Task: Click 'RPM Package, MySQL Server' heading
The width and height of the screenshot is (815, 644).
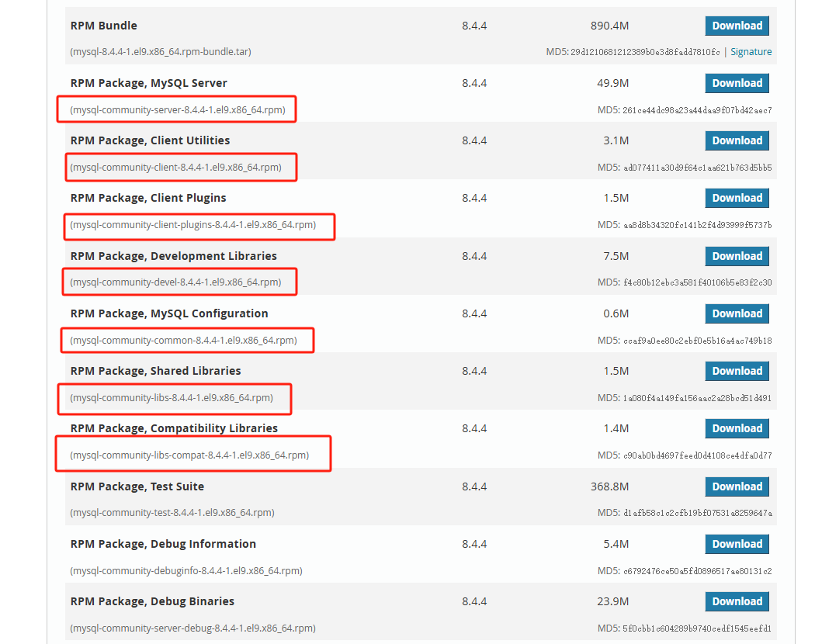Action: (x=149, y=83)
